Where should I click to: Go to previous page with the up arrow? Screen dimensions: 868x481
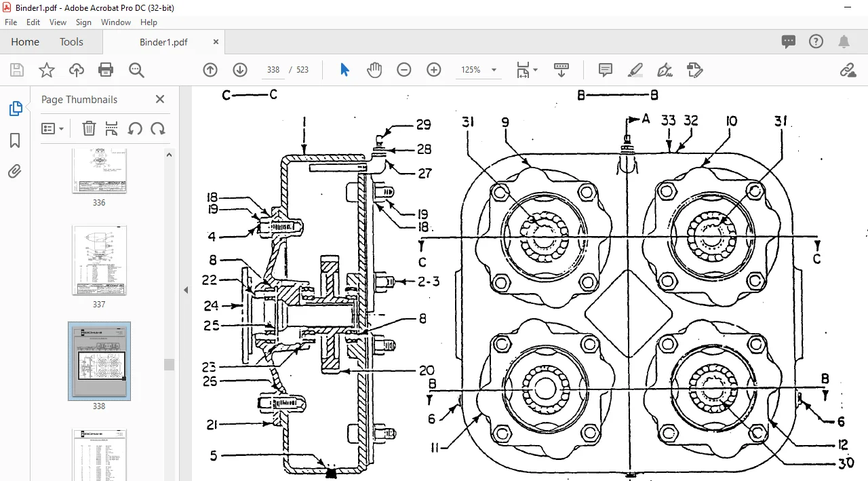[x=210, y=70]
